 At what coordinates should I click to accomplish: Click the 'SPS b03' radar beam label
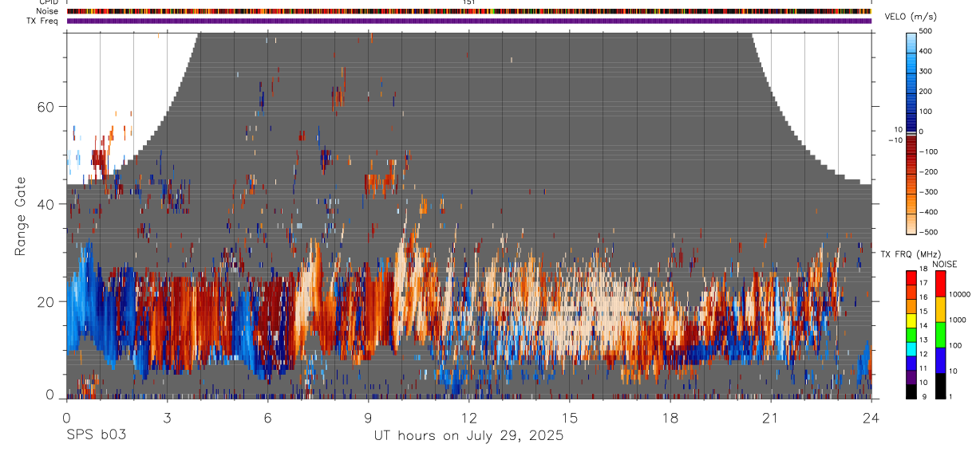click(x=95, y=435)
